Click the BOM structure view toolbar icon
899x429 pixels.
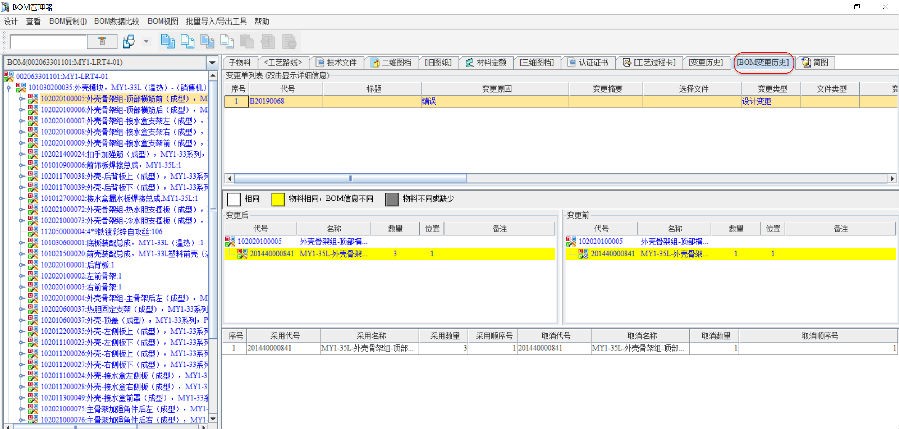[x=129, y=42]
